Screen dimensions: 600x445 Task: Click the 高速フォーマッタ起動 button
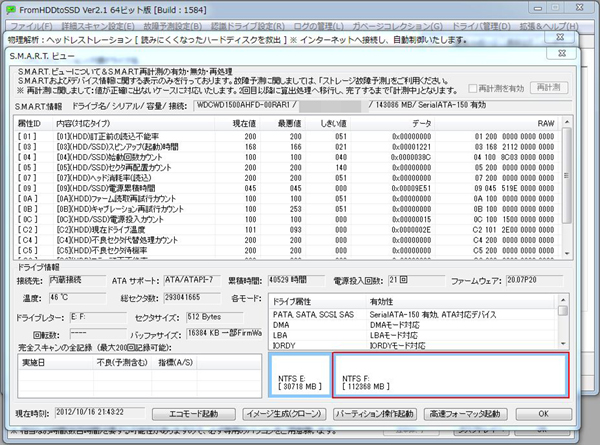[465, 414]
